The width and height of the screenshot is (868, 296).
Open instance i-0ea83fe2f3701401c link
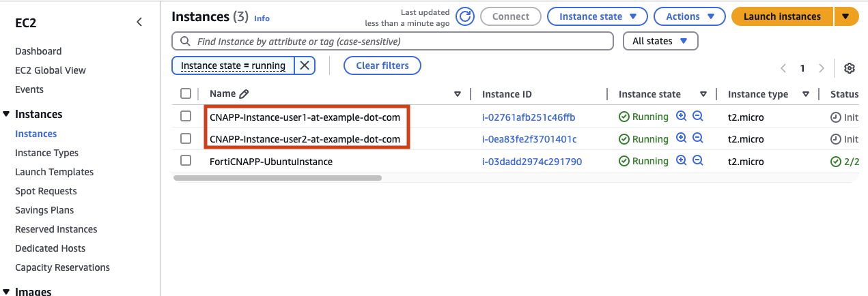(x=529, y=139)
